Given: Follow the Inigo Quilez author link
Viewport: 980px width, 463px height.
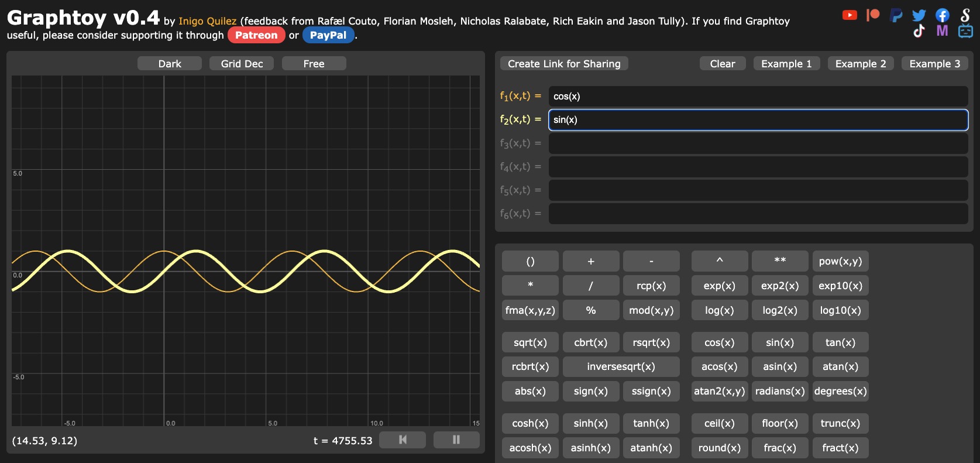Looking at the screenshot, I should point(207,21).
